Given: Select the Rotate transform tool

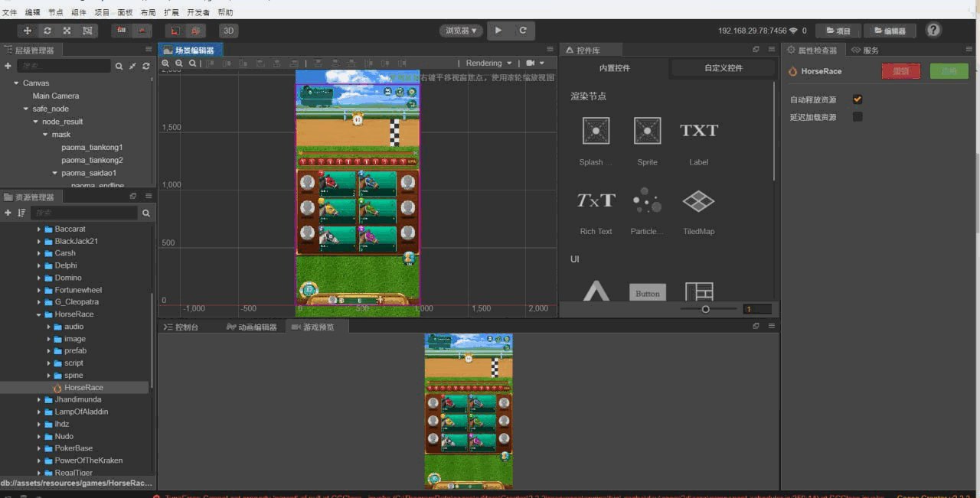Looking at the screenshot, I should 47,31.
